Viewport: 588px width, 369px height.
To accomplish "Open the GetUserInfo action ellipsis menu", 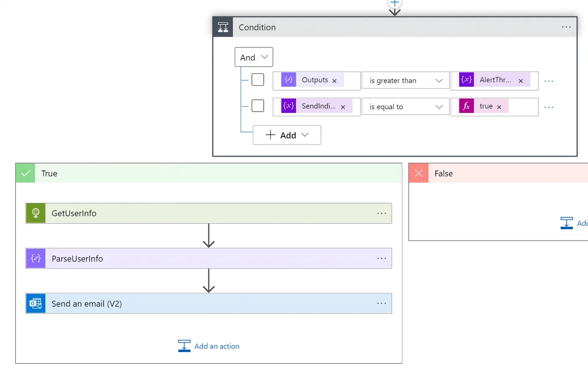I will [381, 213].
